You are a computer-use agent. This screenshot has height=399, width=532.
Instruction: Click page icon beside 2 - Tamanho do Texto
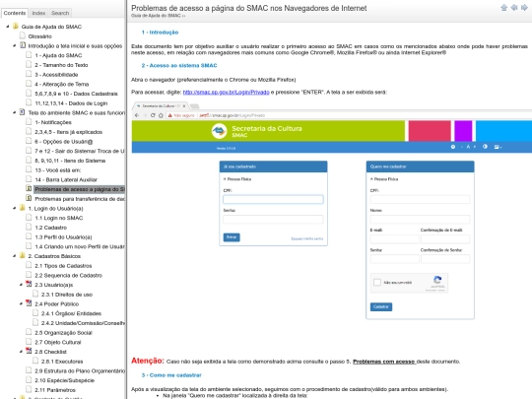[30, 64]
